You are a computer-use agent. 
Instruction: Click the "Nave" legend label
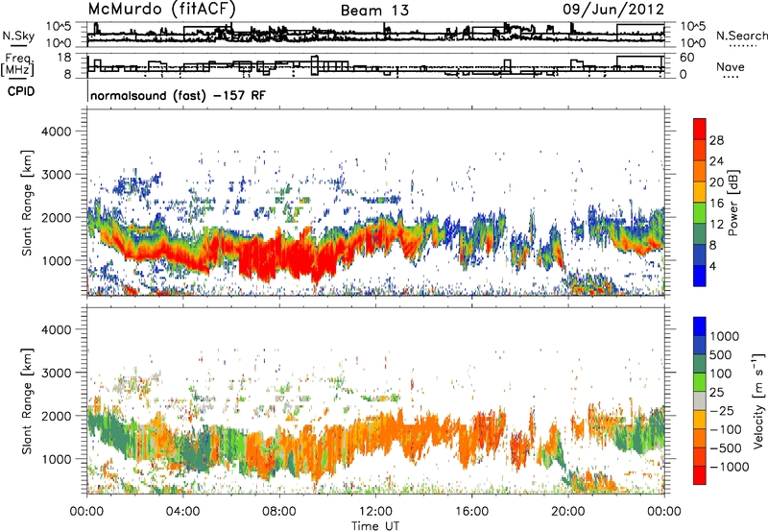pos(731,66)
